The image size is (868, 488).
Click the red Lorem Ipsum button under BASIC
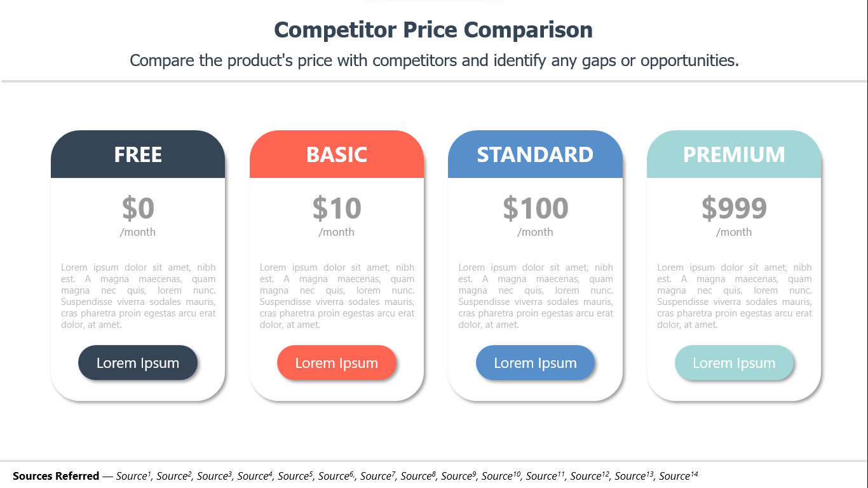(x=337, y=363)
